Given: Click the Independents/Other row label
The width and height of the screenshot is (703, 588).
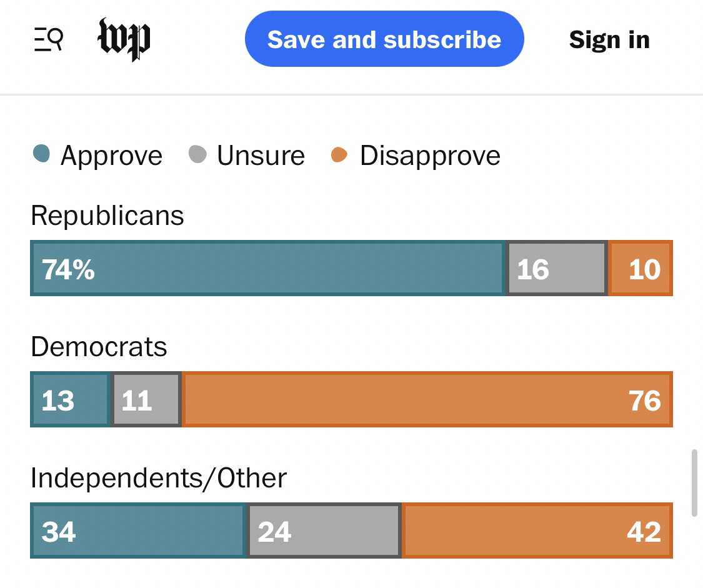Looking at the screenshot, I should click(x=159, y=478).
